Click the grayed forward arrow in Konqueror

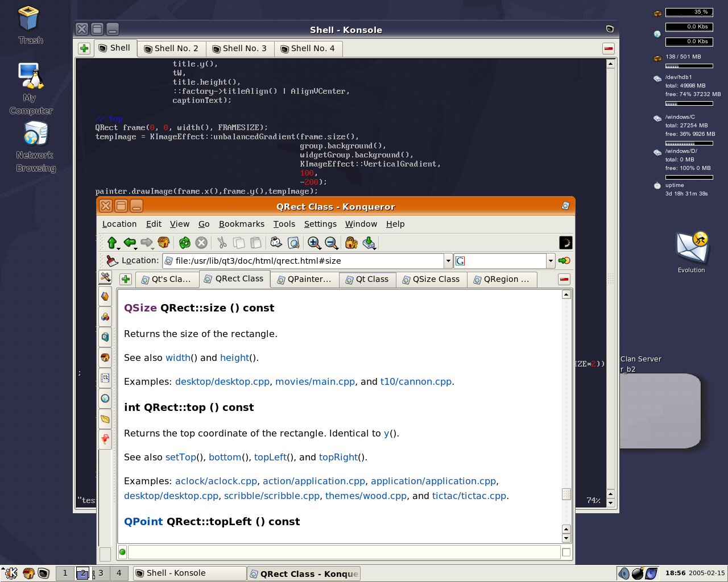coord(147,243)
